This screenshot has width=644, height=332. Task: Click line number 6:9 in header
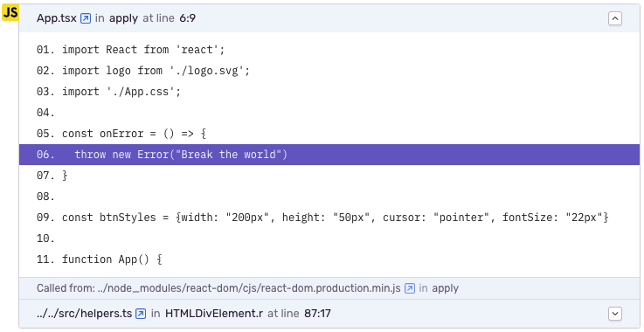187,18
